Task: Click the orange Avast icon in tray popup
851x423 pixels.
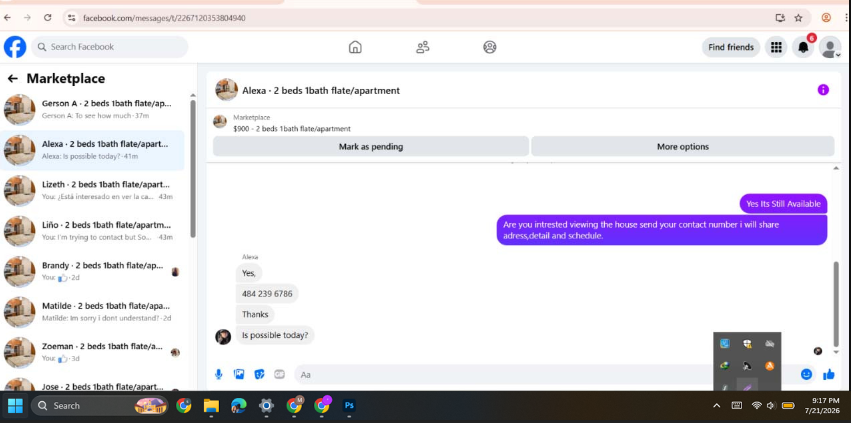Action: pos(770,366)
